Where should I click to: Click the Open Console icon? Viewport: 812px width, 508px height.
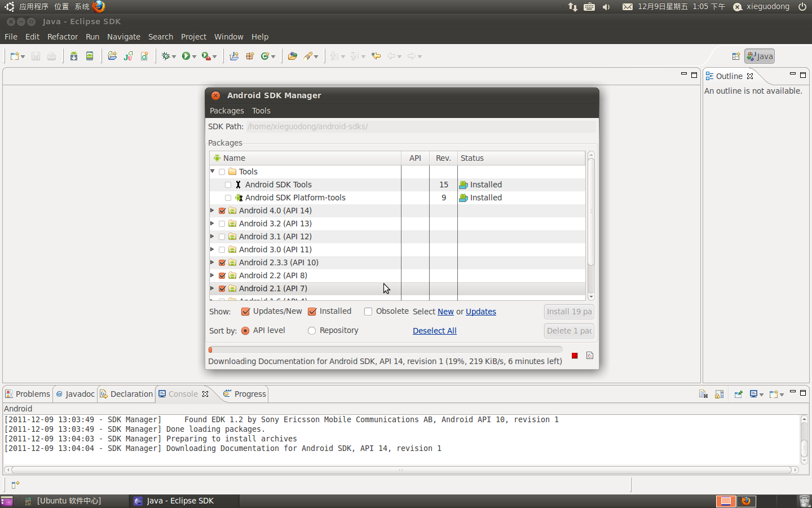(774, 394)
